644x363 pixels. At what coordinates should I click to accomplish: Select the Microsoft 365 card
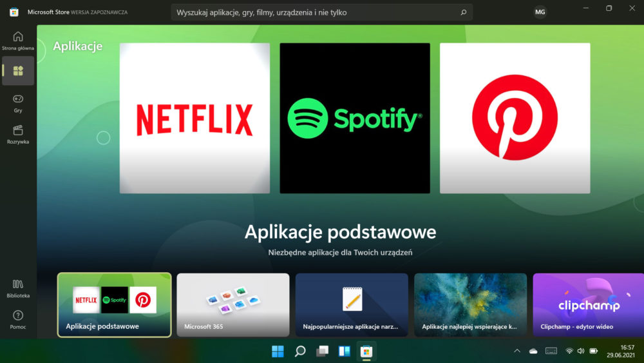coord(233,305)
